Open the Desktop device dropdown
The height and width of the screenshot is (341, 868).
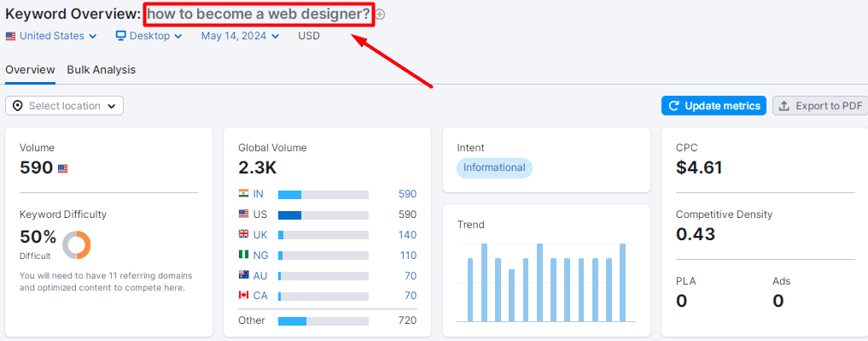[x=149, y=36]
